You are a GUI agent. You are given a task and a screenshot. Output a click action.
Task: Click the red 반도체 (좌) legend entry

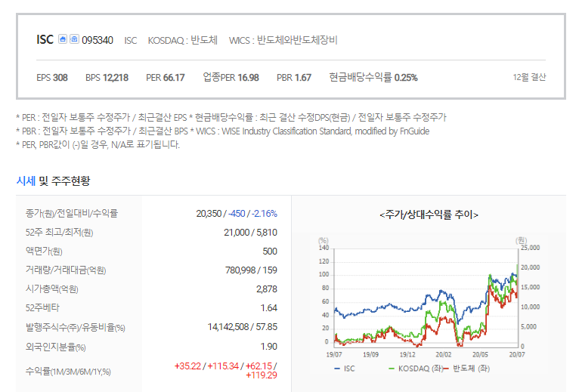[466, 369]
